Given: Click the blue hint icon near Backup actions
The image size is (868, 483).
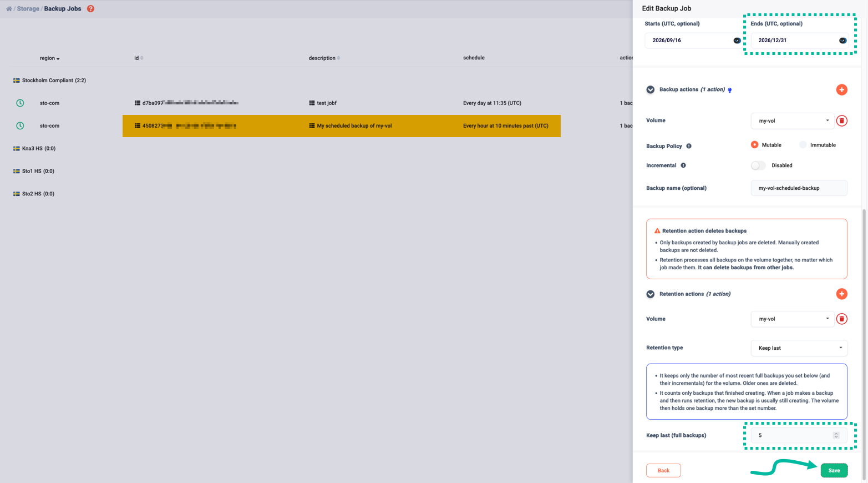Looking at the screenshot, I should [730, 90].
